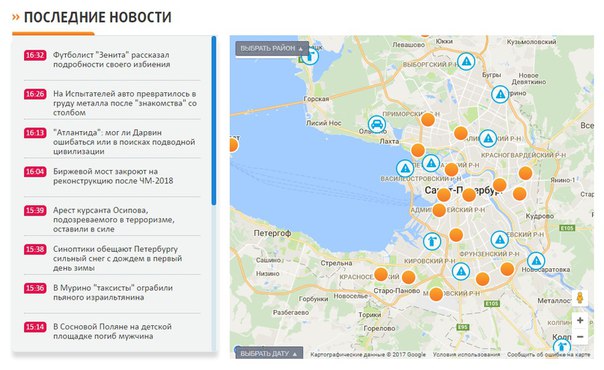Click Условия использования map link

coord(466,354)
